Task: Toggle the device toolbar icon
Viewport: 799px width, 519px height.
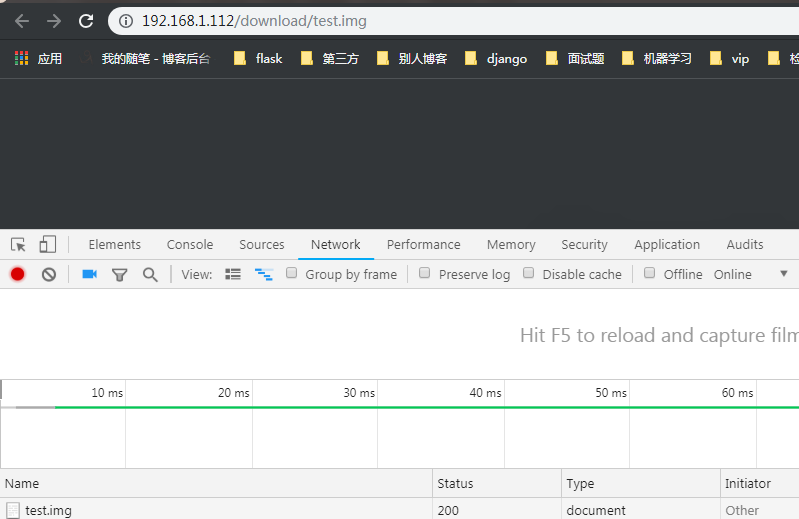Action: [47, 244]
